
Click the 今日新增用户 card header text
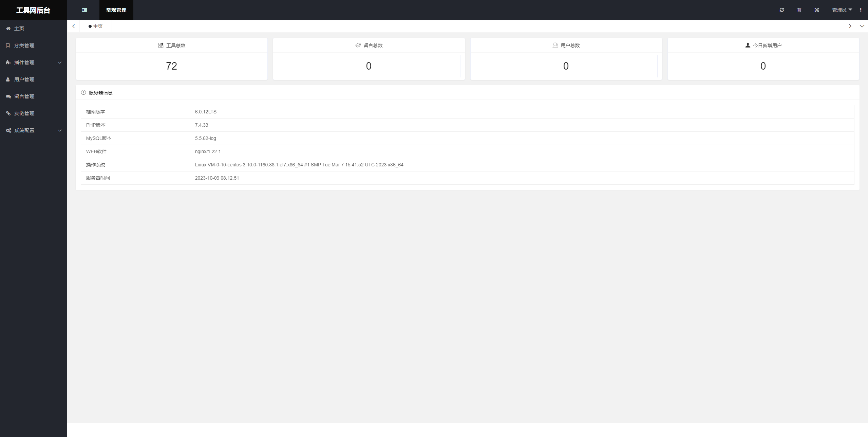767,45
